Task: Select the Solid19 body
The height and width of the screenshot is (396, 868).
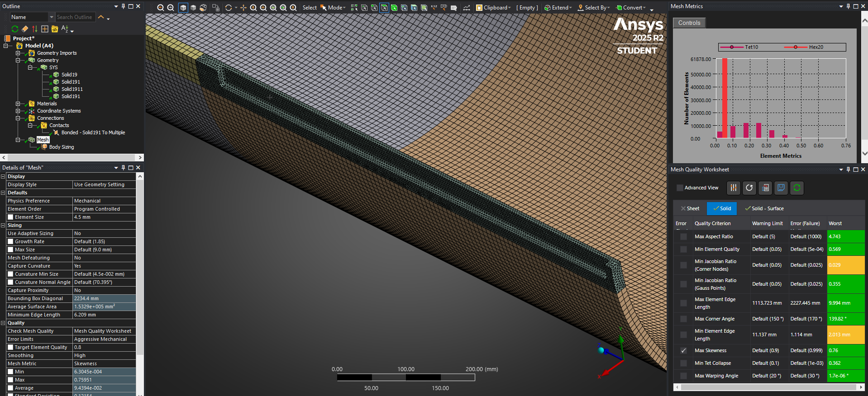Action: (69, 75)
